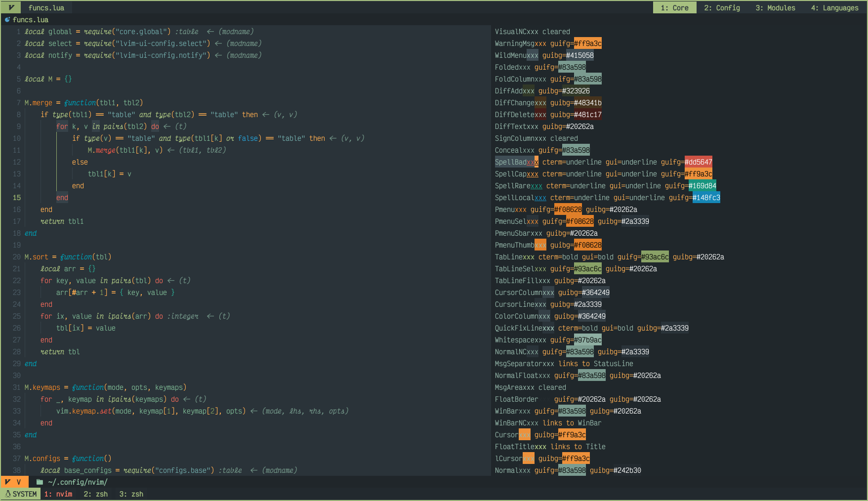Click the Lua file icon beside funcs.lua in the winbar
The image size is (868, 501).
tap(7, 20)
